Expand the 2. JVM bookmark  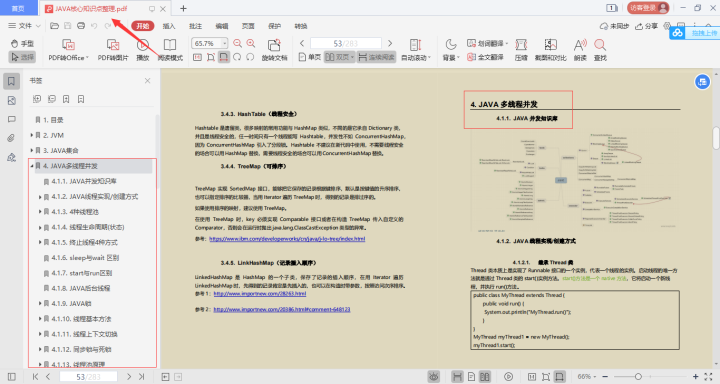[32, 135]
